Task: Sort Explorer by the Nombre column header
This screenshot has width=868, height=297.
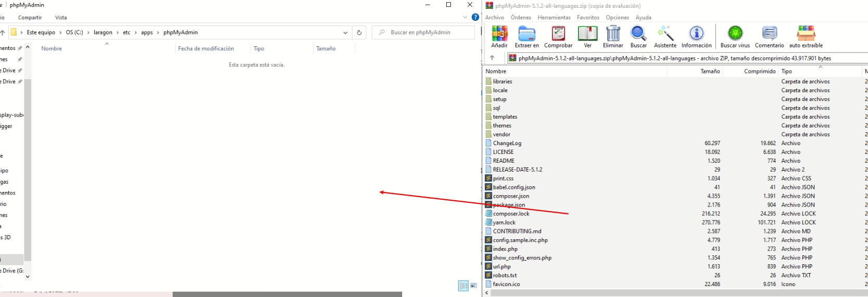Action: (52, 48)
